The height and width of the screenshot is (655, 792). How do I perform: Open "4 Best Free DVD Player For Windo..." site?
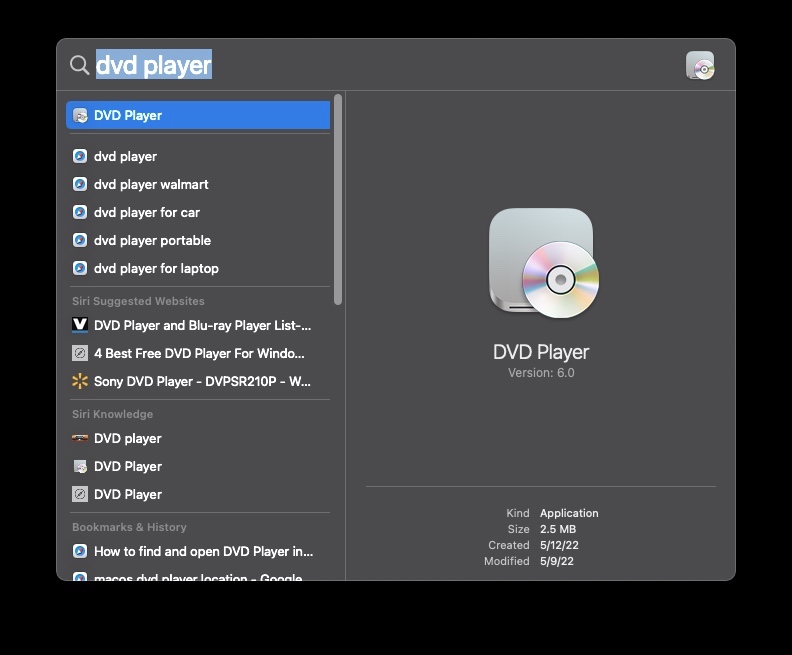[198, 354]
